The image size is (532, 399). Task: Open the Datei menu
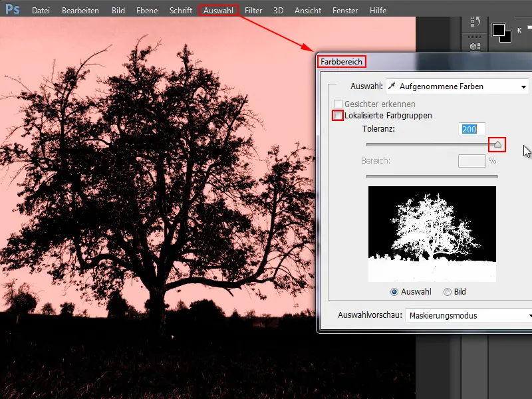click(x=41, y=11)
